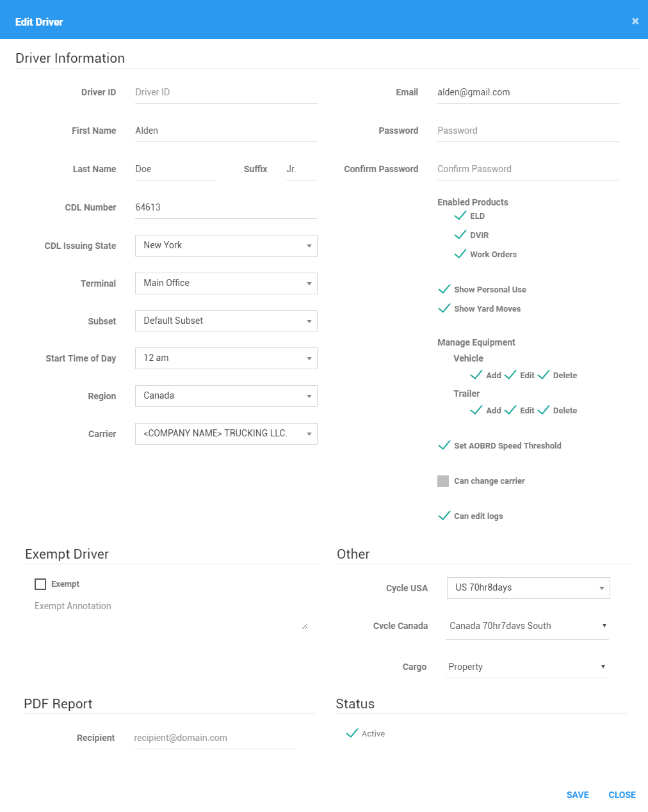Disable Trailer Delete permission checkmark
This screenshot has height=812, width=648.
543,410
